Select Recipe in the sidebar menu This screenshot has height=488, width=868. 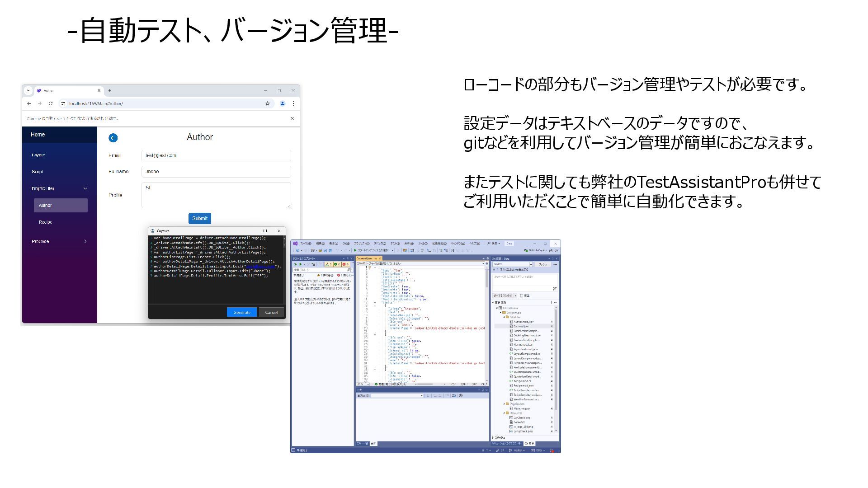(45, 222)
